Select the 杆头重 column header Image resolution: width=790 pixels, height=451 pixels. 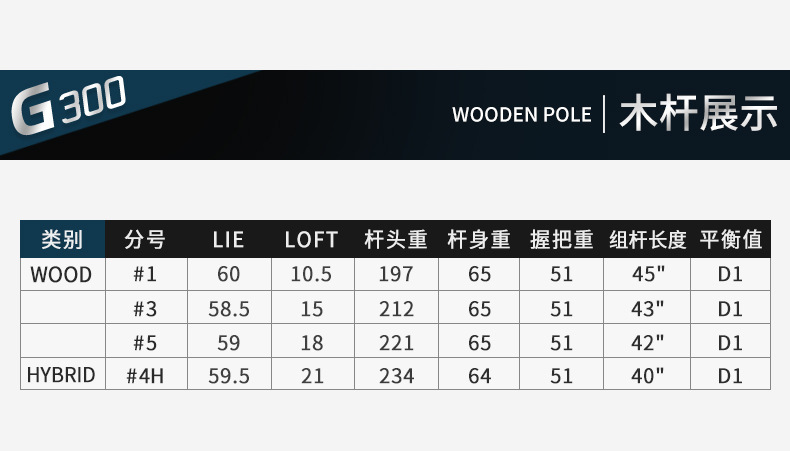(x=396, y=240)
